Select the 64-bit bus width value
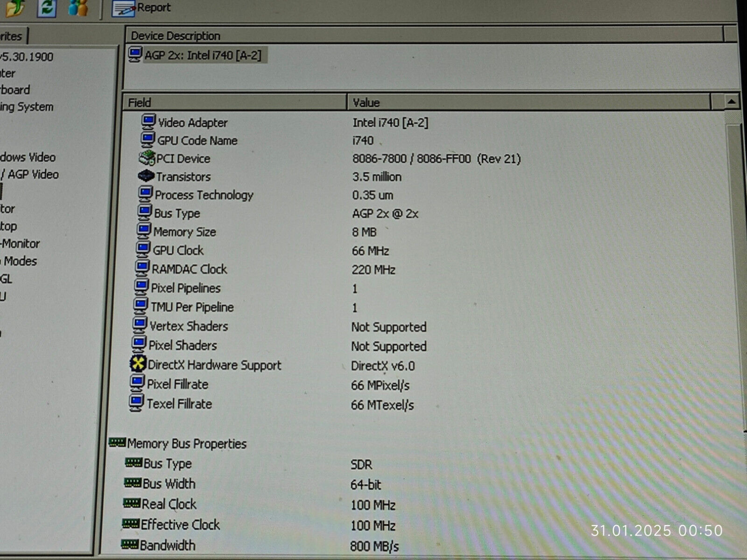The image size is (747, 560). 366,485
